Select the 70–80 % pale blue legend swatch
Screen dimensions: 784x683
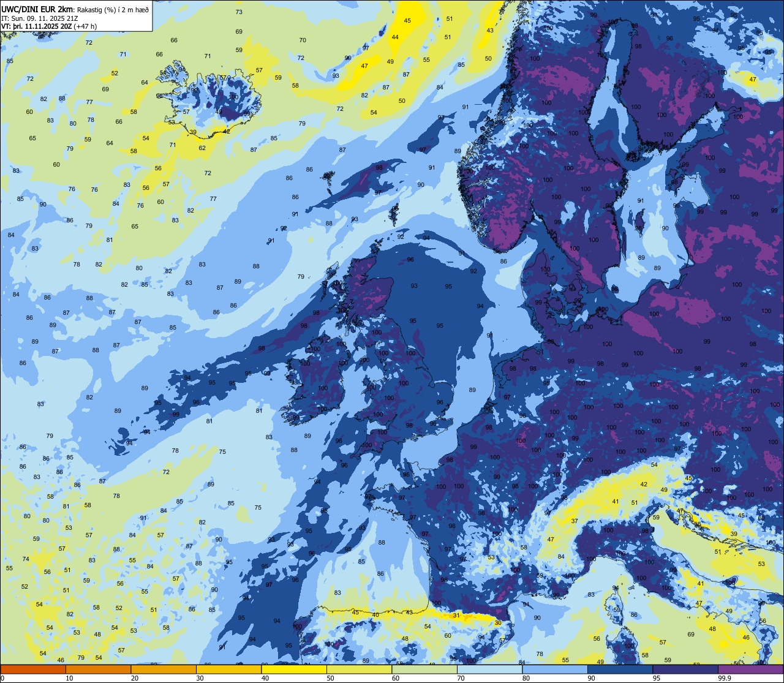(x=490, y=669)
